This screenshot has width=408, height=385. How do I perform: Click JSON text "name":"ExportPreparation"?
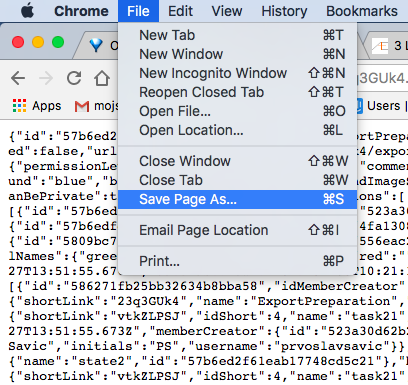[297, 301]
